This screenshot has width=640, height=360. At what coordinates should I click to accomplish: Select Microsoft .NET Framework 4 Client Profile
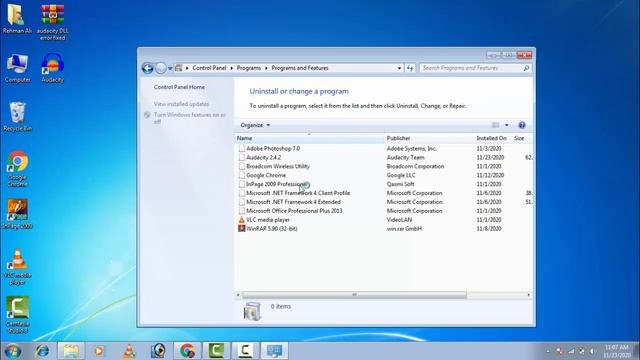tap(298, 193)
